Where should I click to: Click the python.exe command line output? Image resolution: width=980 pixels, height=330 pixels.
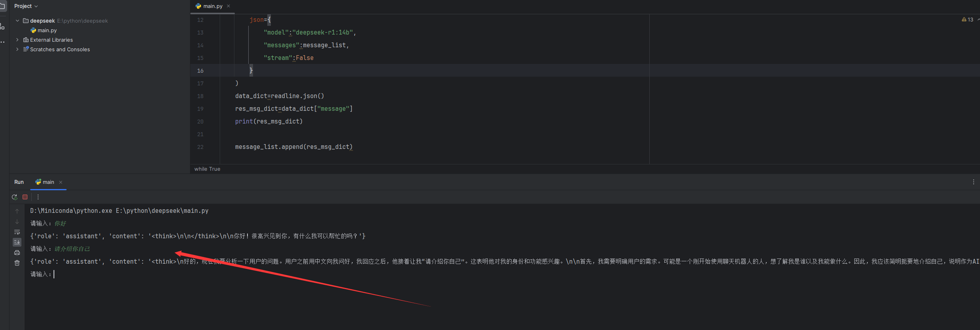tap(119, 210)
